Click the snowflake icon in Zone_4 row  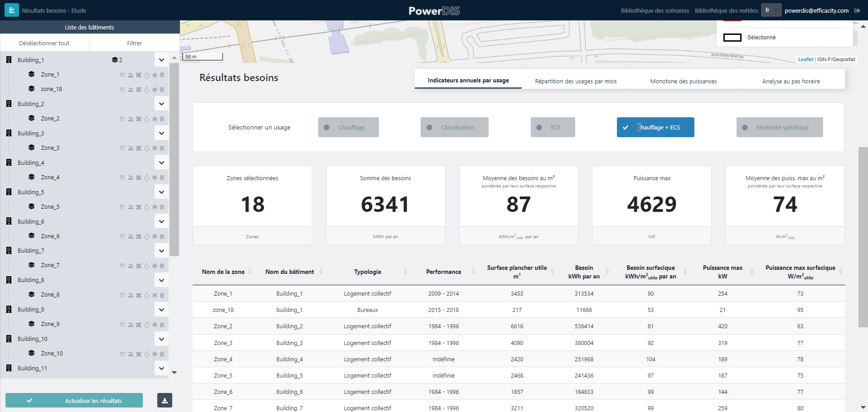(x=155, y=178)
